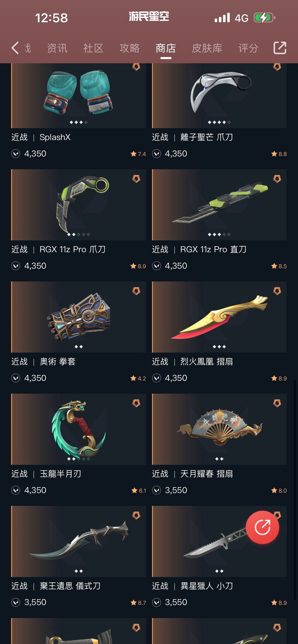
Task: Open the 攻略 tab
Action: [x=130, y=48]
